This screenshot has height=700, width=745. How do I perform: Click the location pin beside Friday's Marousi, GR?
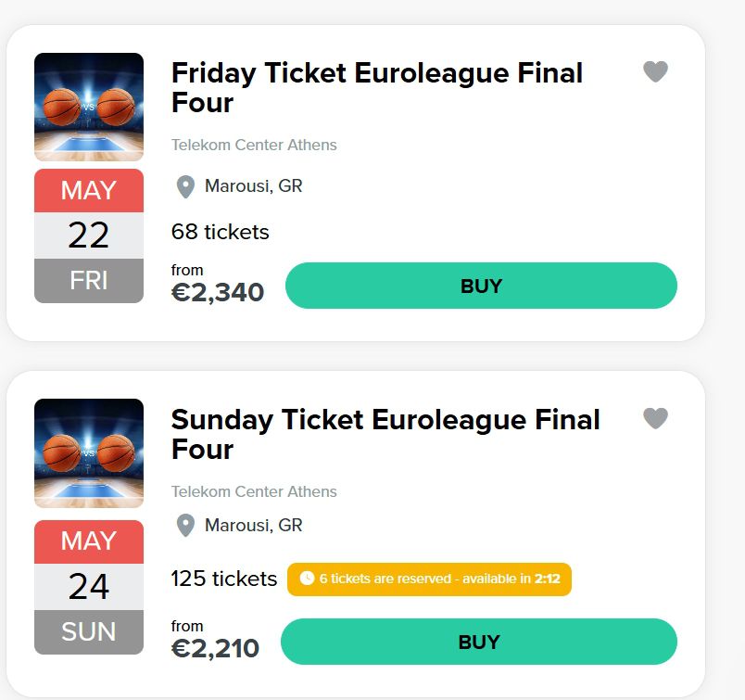pos(185,186)
